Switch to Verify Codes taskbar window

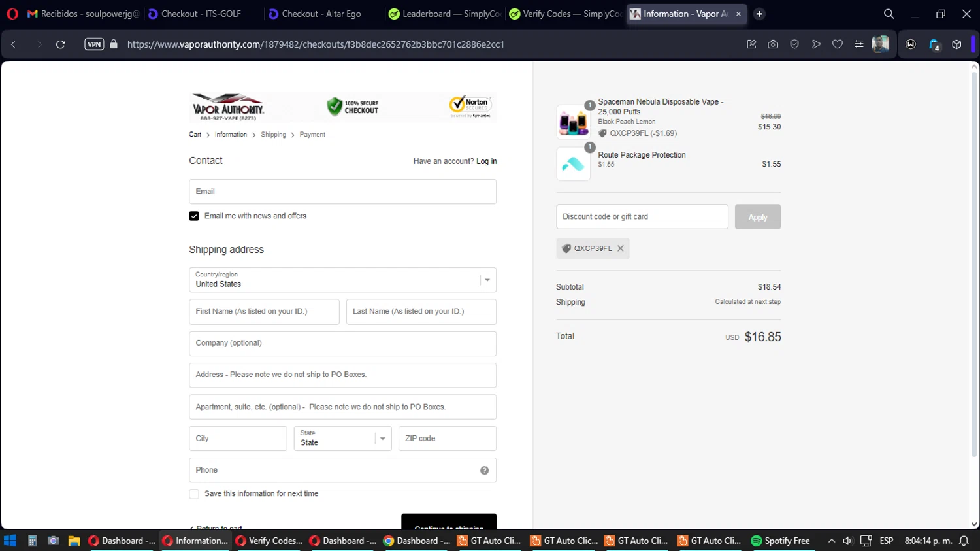tap(269, 541)
